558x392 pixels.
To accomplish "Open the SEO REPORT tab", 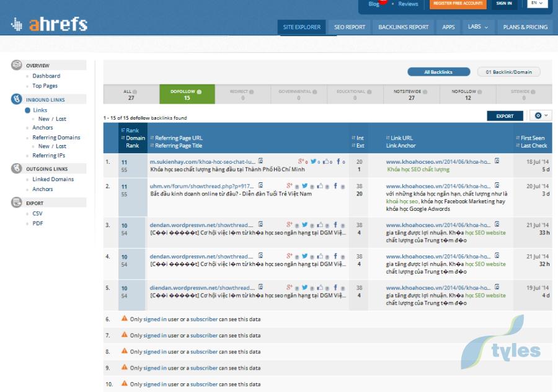I will [x=350, y=27].
